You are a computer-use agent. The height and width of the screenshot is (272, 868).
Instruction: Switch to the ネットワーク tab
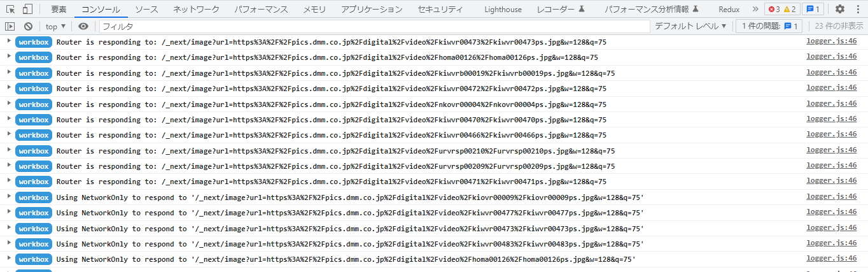(x=196, y=10)
